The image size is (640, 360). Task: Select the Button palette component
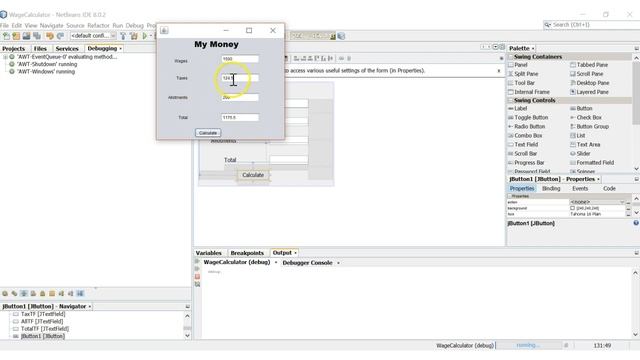(581, 109)
